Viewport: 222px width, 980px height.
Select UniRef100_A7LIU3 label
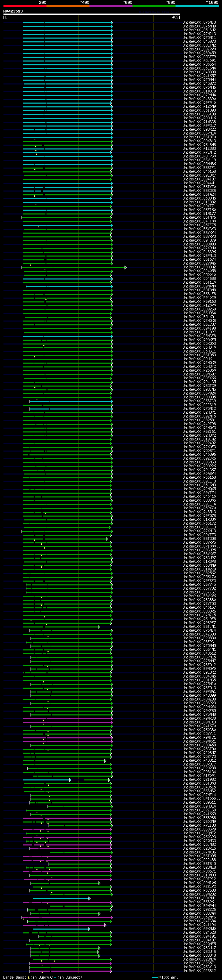point(199,825)
